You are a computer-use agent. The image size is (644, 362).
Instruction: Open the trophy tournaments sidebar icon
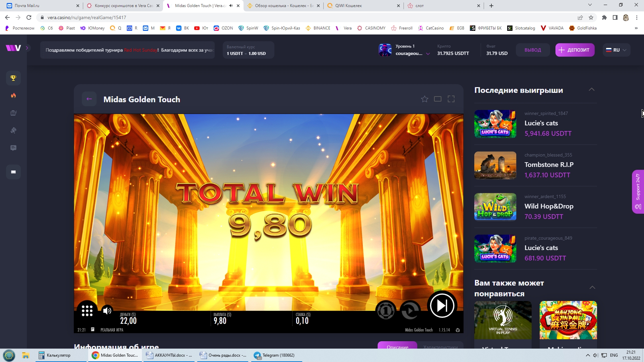pos(13,78)
